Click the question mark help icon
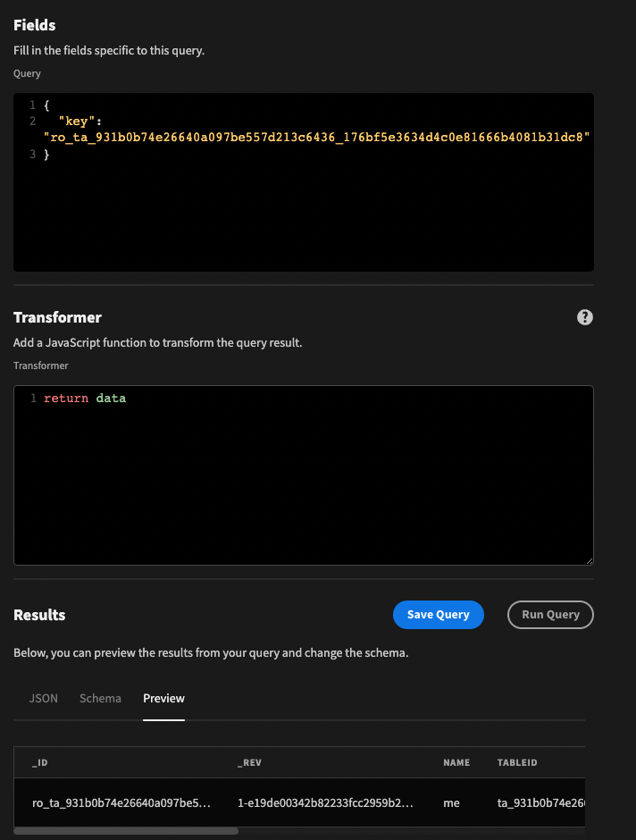Image resolution: width=636 pixels, height=840 pixels. tap(585, 317)
